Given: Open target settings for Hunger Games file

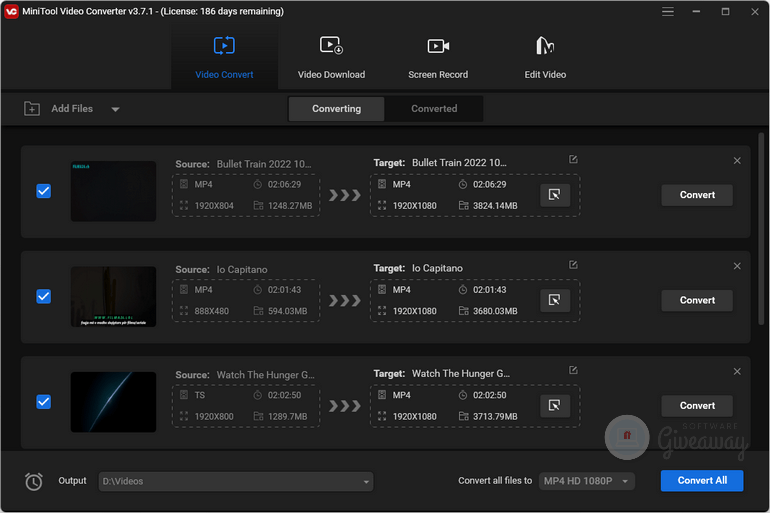Looking at the screenshot, I should tap(555, 405).
